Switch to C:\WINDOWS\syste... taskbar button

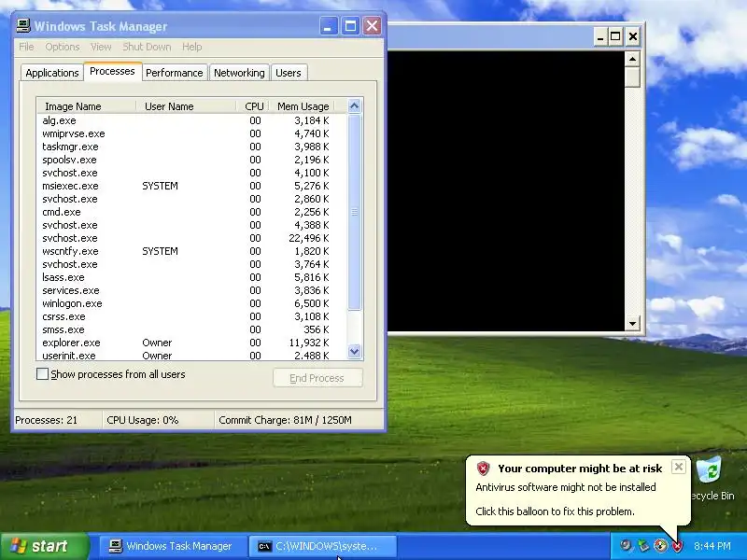pyautogui.click(x=322, y=546)
